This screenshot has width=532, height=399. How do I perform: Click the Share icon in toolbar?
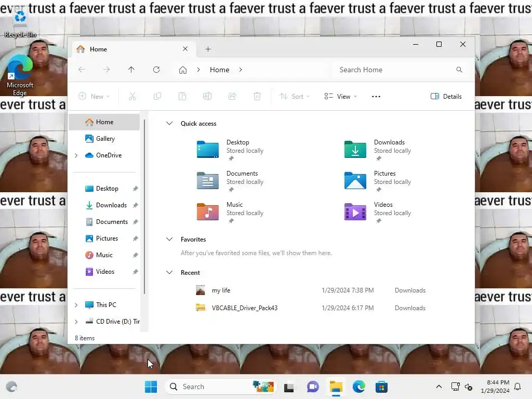click(x=232, y=96)
